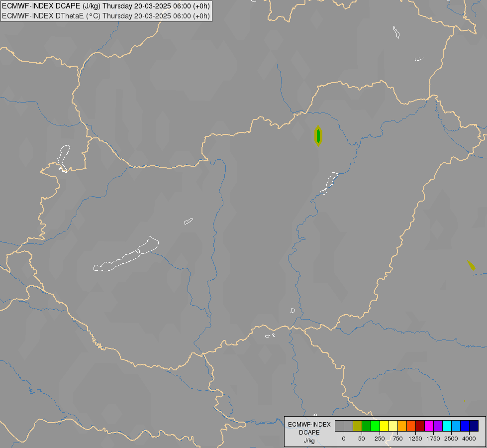This screenshot has width=487, height=448.
Task: Click the dark red legend swatch
Action: coord(420,426)
